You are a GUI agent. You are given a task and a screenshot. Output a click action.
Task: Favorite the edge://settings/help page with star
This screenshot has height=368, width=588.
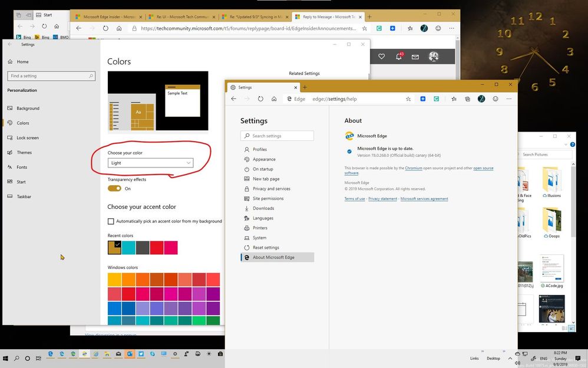(x=408, y=98)
